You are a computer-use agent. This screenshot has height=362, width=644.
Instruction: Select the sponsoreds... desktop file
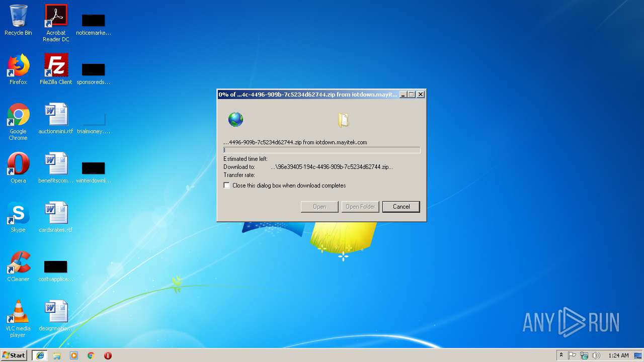pyautogui.click(x=94, y=73)
